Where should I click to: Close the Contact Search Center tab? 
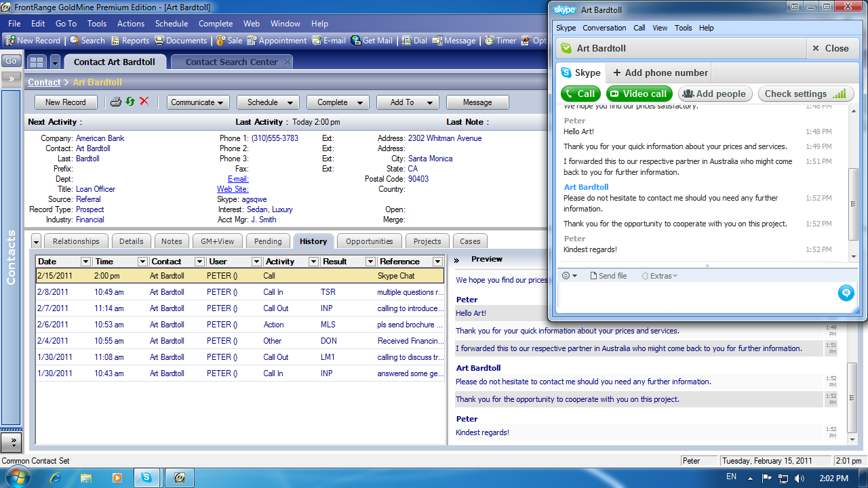pos(288,62)
